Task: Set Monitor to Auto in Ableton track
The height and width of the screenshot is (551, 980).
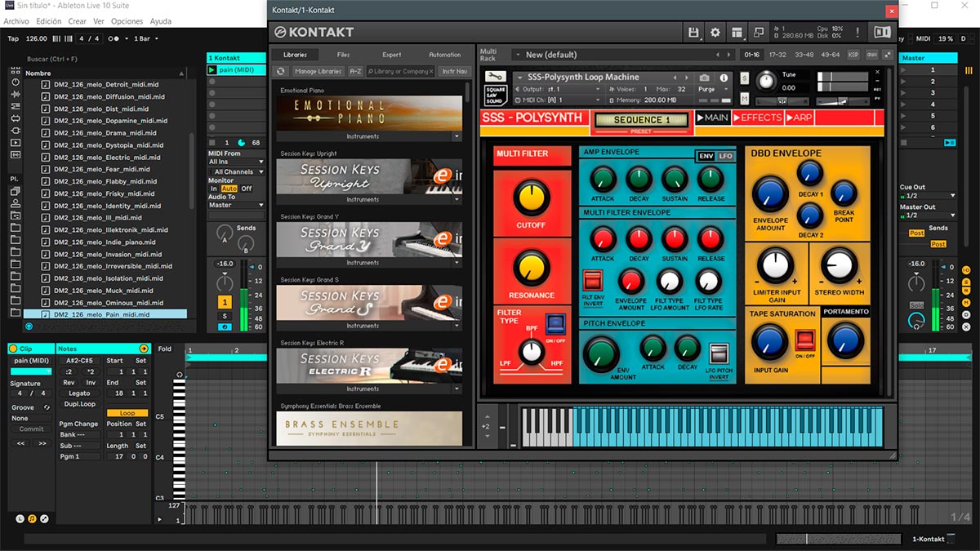Action: (229, 189)
